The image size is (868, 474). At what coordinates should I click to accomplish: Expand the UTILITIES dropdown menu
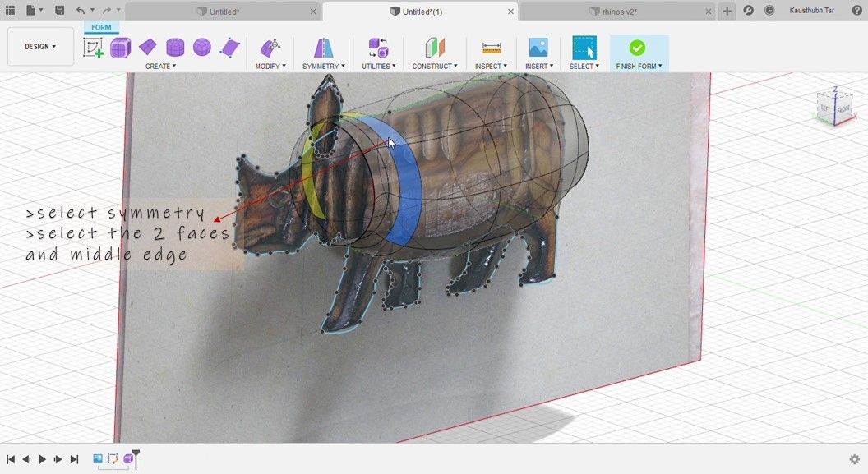coord(379,67)
